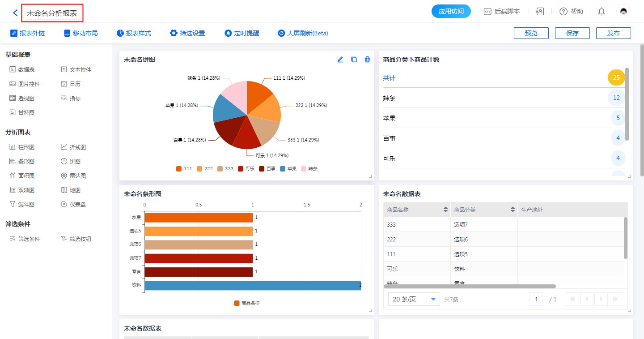This screenshot has width=644, height=339.
Task: Open 筛选设置 filter settings
Action: pos(187,33)
